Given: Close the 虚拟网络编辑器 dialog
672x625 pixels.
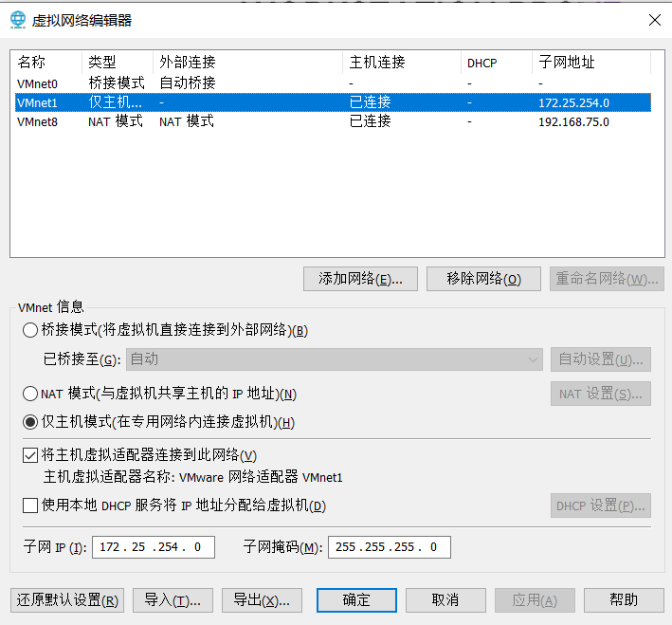Looking at the screenshot, I should 654,20.
